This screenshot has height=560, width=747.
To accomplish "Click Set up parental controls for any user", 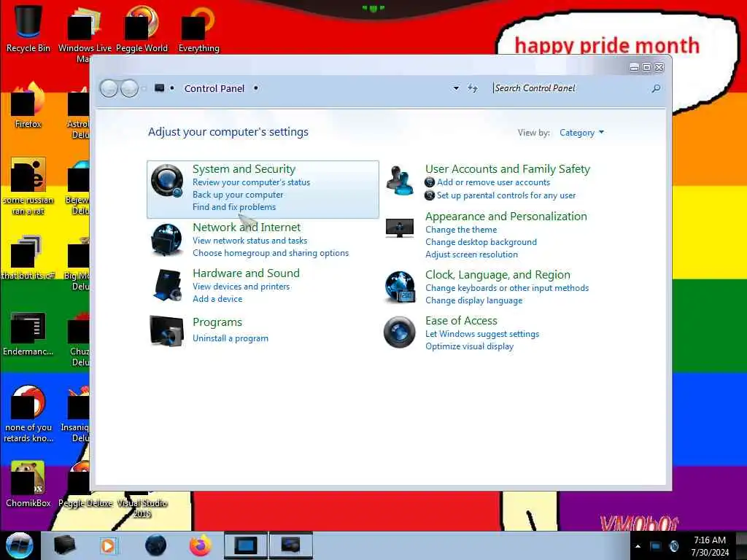I will coord(506,195).
